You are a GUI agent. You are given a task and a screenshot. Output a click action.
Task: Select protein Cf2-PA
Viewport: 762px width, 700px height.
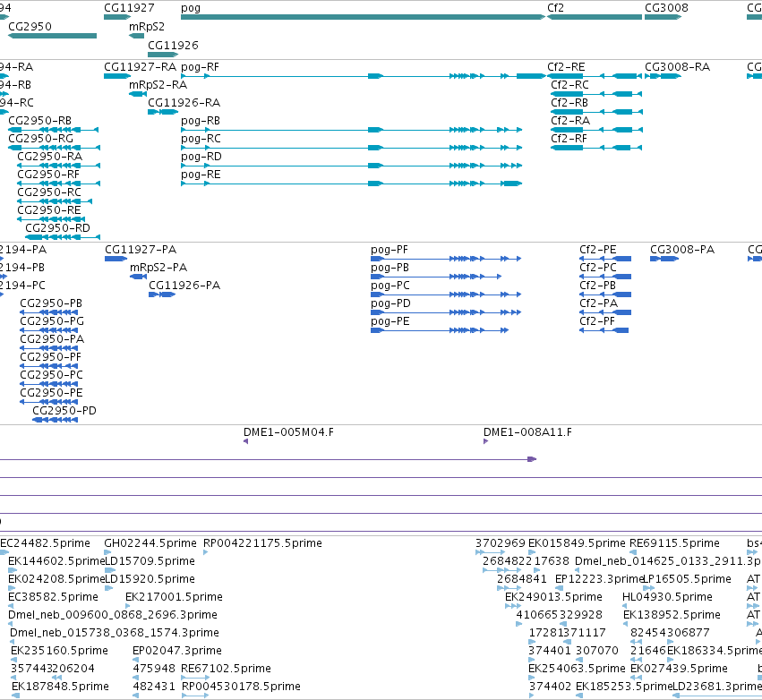[x=605, y=312]
